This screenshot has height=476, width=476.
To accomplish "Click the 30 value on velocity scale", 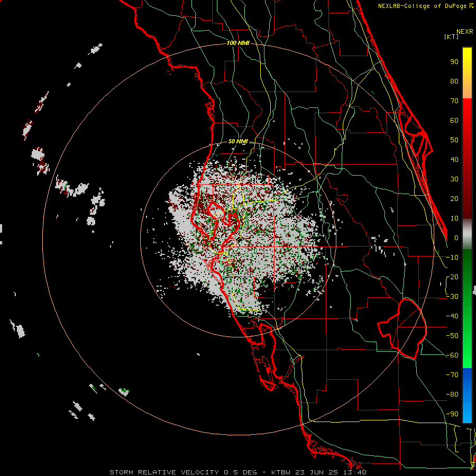I will [x=454, y=179].
